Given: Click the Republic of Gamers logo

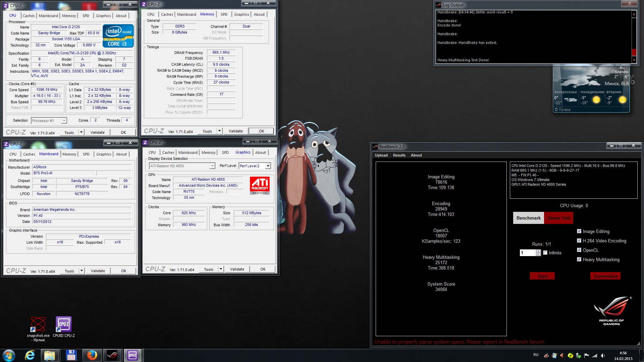Looking at the screenshot, I should pyautogui.click(x=612, y=311).
